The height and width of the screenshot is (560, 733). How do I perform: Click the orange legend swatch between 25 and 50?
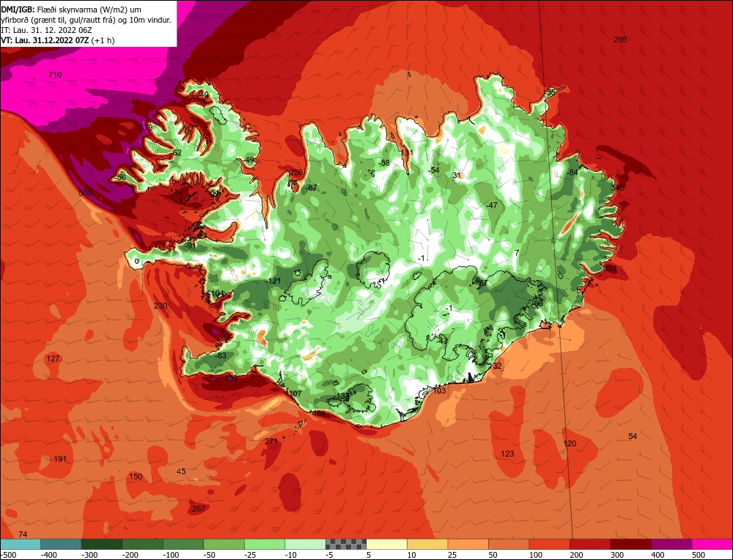[468, 545]
